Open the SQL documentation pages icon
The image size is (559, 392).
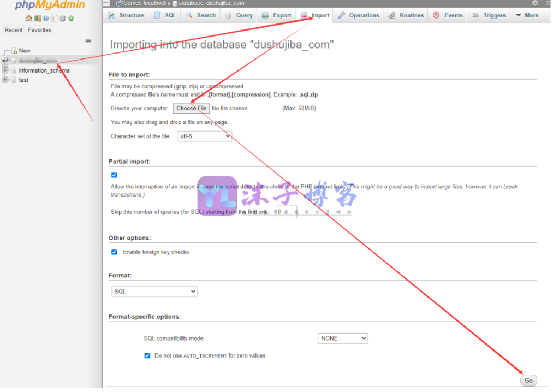click(x=54, y=18)
